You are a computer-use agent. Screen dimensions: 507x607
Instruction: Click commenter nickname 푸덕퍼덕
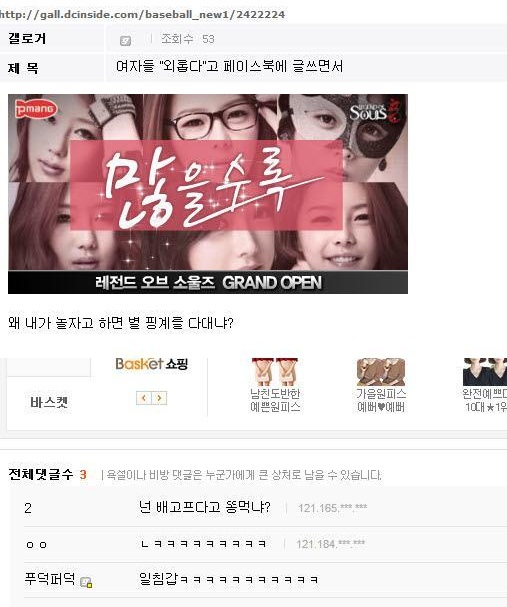click(50, 579)
